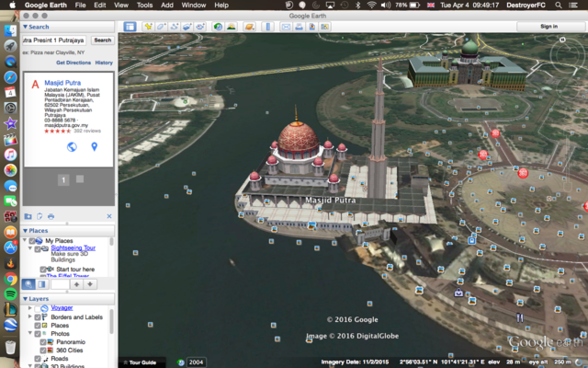Click the compass N marker to reset north
This screenshot has height=368, width=588.
(562, 40)
